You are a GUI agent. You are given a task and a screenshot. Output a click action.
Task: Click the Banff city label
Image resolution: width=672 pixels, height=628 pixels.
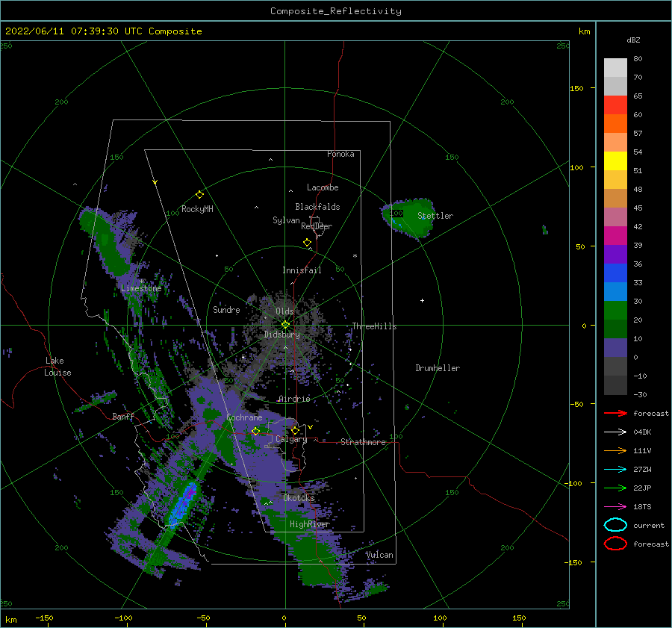coord(123,416)
